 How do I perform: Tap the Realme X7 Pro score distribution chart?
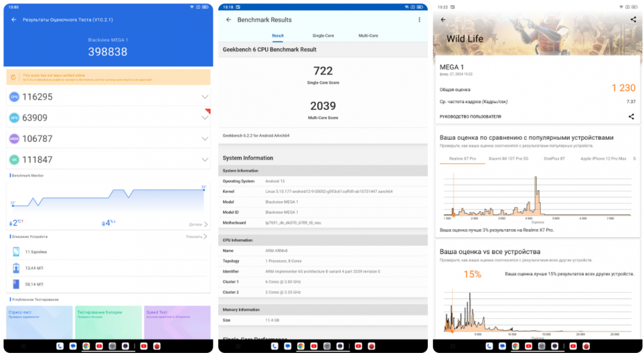pyautogui.click(x=537, y=196)
